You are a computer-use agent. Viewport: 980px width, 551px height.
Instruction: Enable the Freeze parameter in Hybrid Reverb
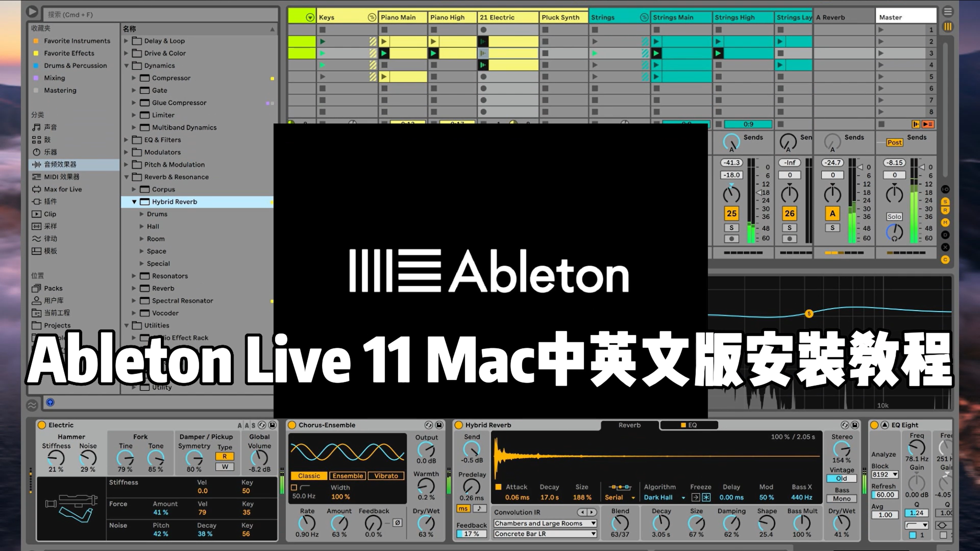[707, 497]
